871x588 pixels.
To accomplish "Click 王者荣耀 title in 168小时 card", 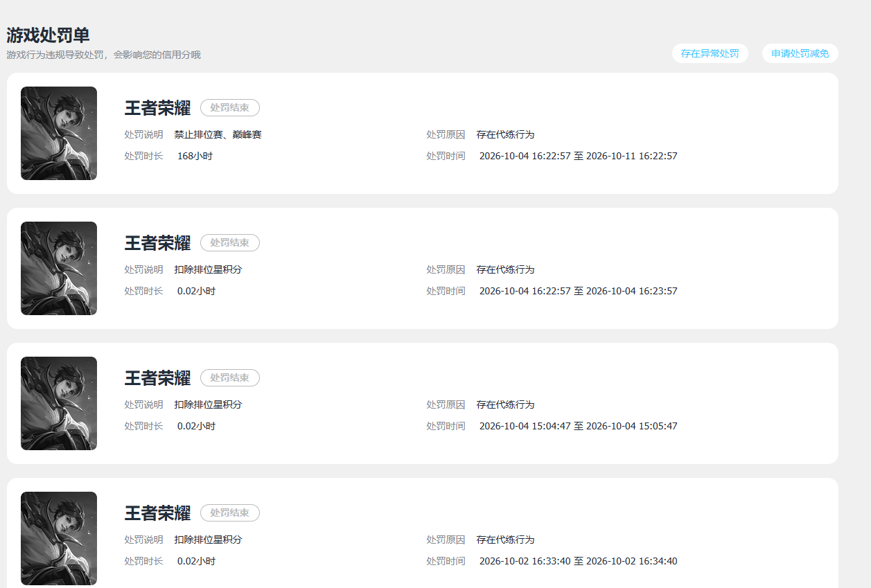I will point(157,108).
